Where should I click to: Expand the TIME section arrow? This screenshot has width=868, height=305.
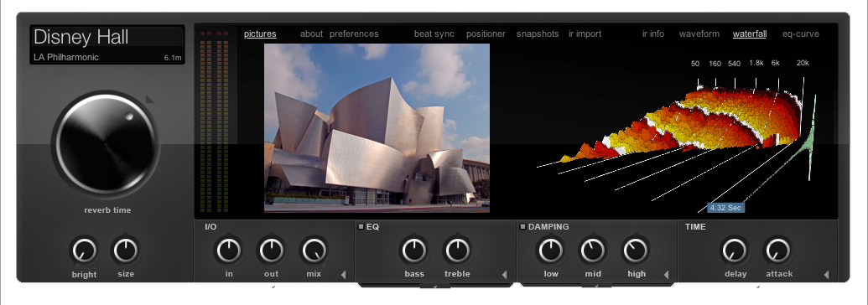pos(826,275)
